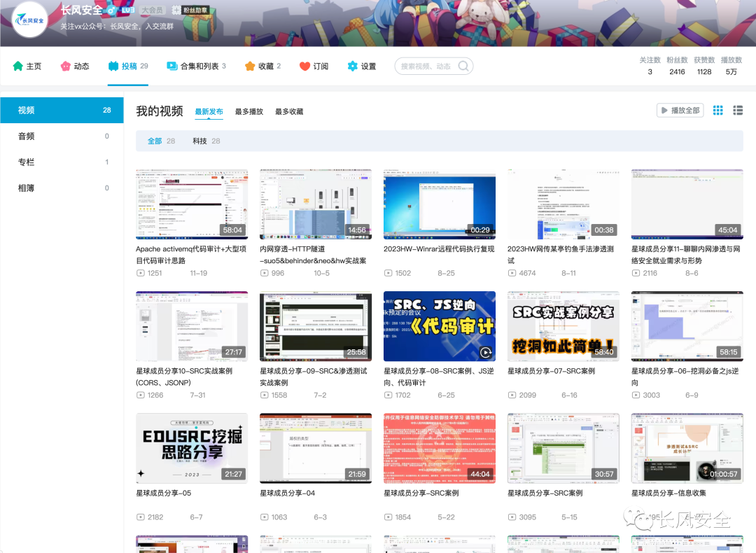
Task: Open 星球成员分享-06 video thumbnail
Action: (x=687, y=326)
